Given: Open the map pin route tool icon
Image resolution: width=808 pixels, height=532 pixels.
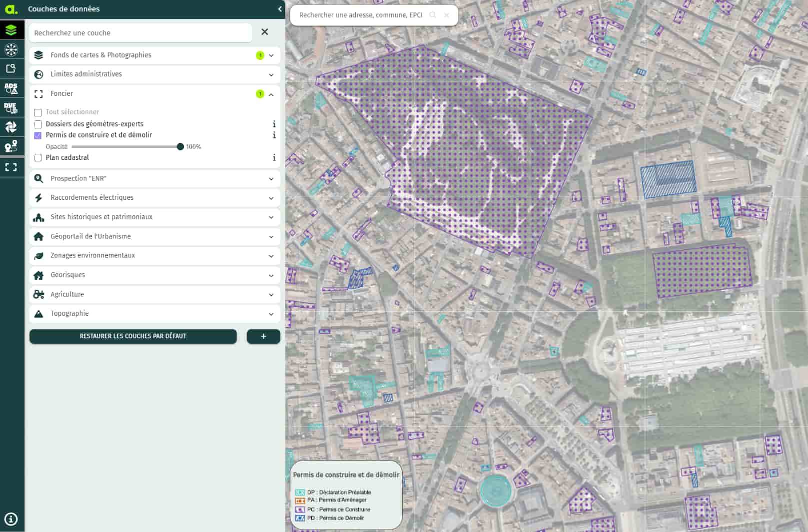Looking at the screenshot, I should click(x=11, y=146).
